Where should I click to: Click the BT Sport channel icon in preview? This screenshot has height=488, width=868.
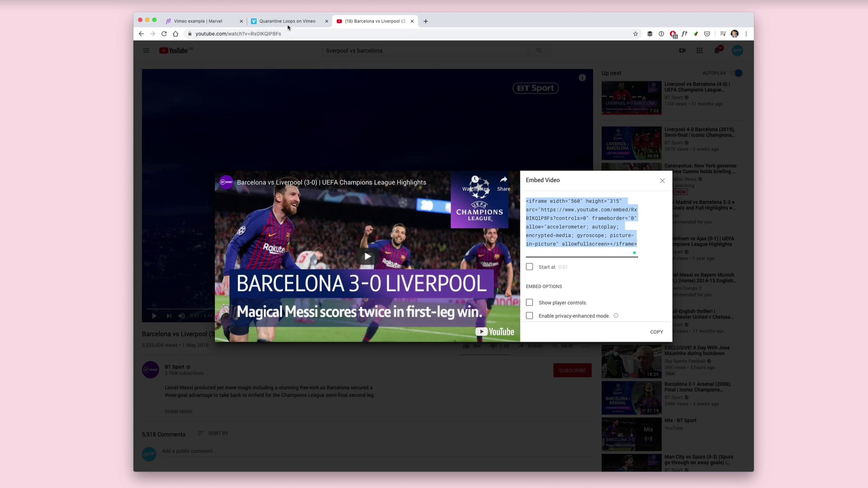click(226, 182)
